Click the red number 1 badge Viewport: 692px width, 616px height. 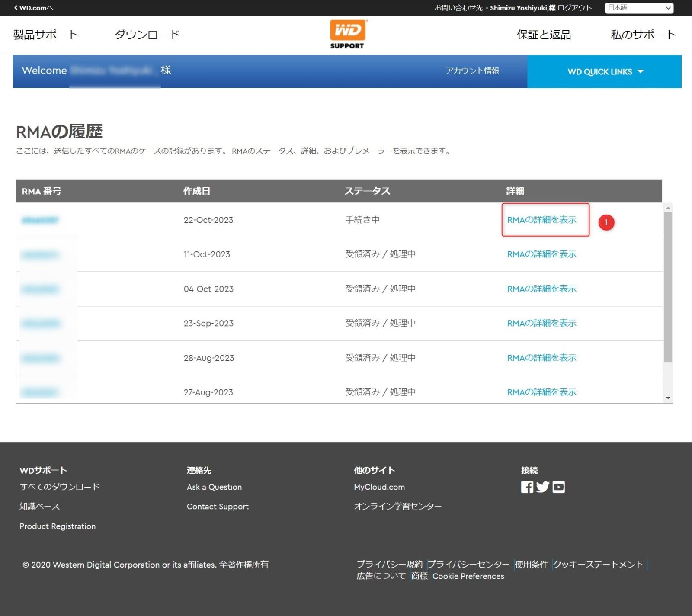tap(606, 222)
